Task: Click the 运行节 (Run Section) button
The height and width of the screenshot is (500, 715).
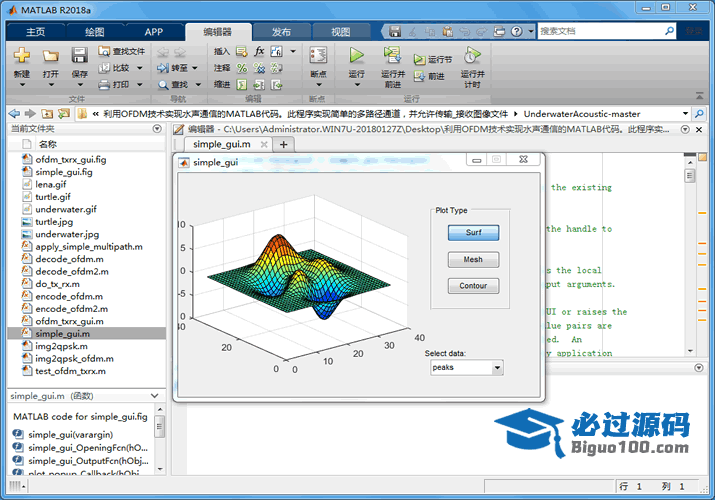Action: click(x=433, y=60)
